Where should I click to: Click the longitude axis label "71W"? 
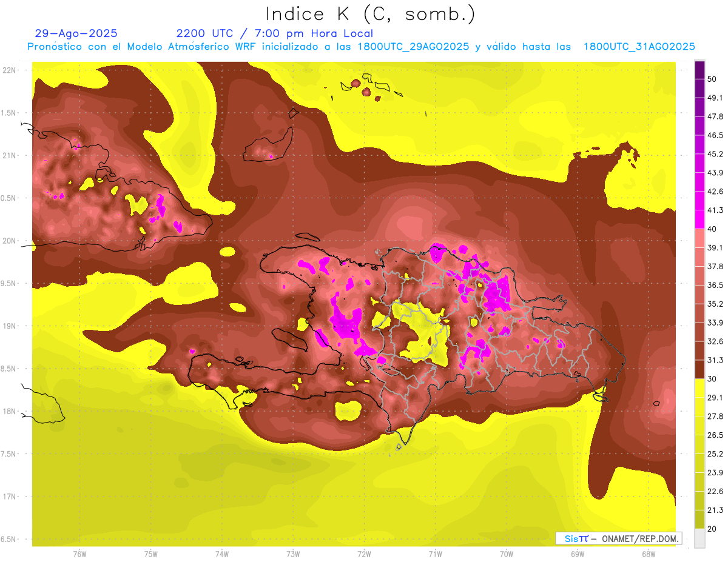435,554
